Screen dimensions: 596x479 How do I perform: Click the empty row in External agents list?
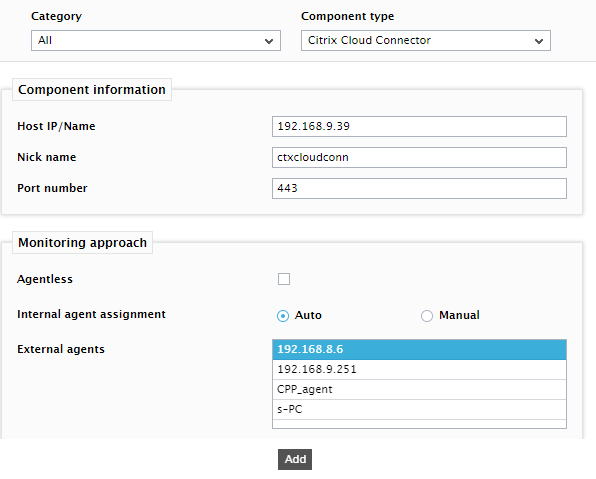(x=419, y=424)
